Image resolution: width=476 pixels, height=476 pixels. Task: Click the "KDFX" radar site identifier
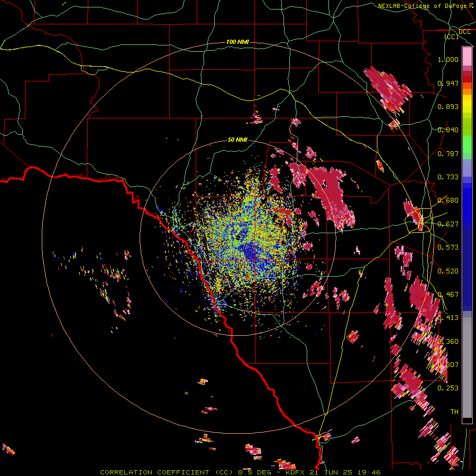295,472
